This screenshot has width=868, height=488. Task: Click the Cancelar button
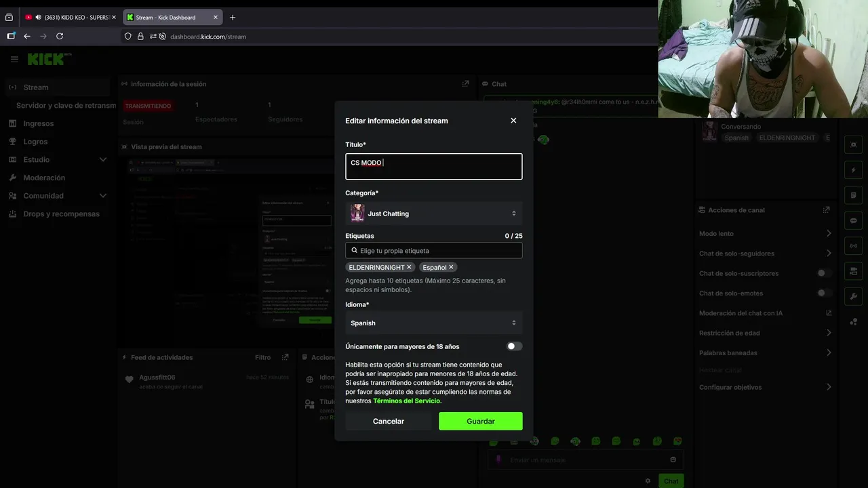(389, 421)
